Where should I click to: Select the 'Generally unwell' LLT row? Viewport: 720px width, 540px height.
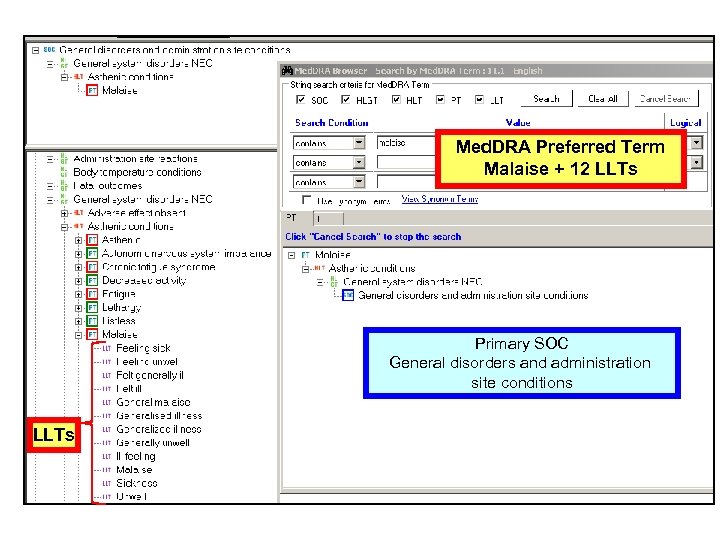(x=152, y=443)
